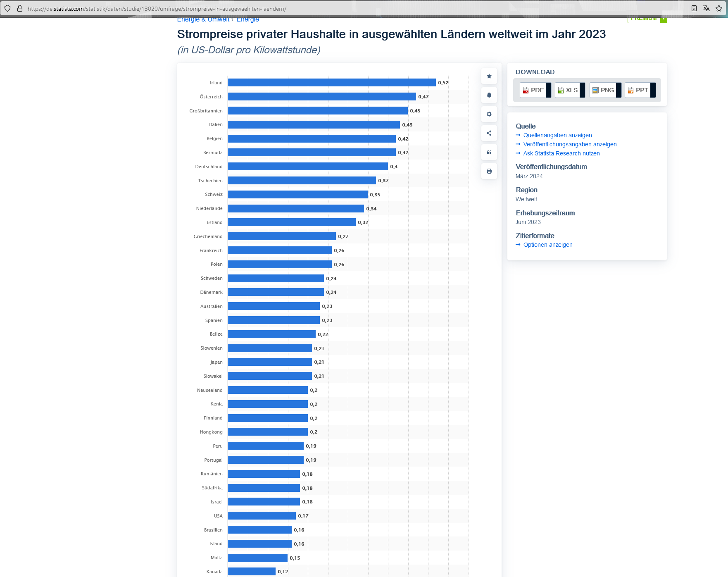Click the share icon beside chart

[x=489, y=133]
